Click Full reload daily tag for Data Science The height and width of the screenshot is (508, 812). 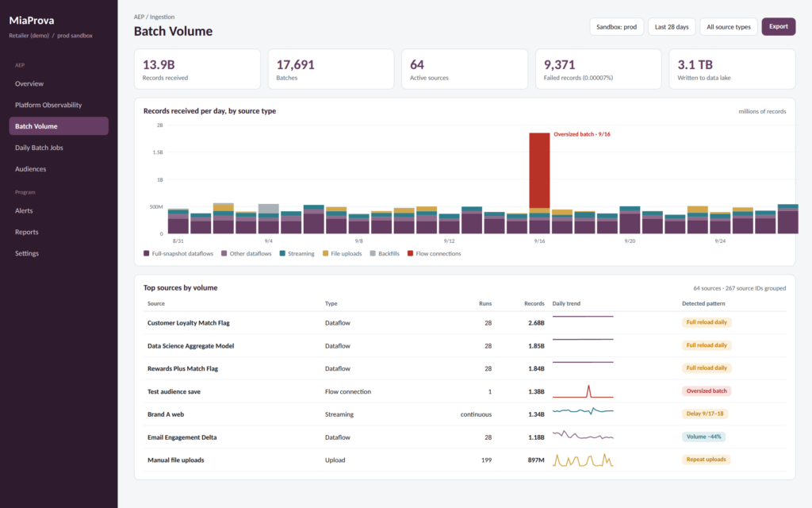(x=707, y=345)
